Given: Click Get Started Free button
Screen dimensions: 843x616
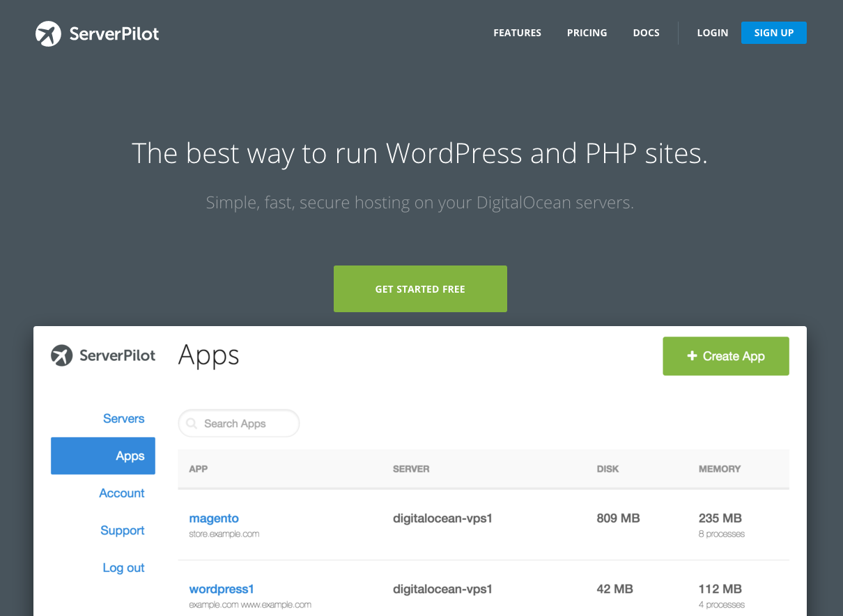Looking at the screenshot, I should click(420, 288).
